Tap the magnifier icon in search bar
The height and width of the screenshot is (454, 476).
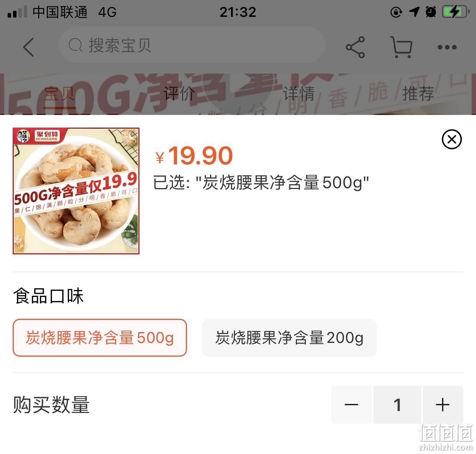pyautogui.click(x=76, y=46)
